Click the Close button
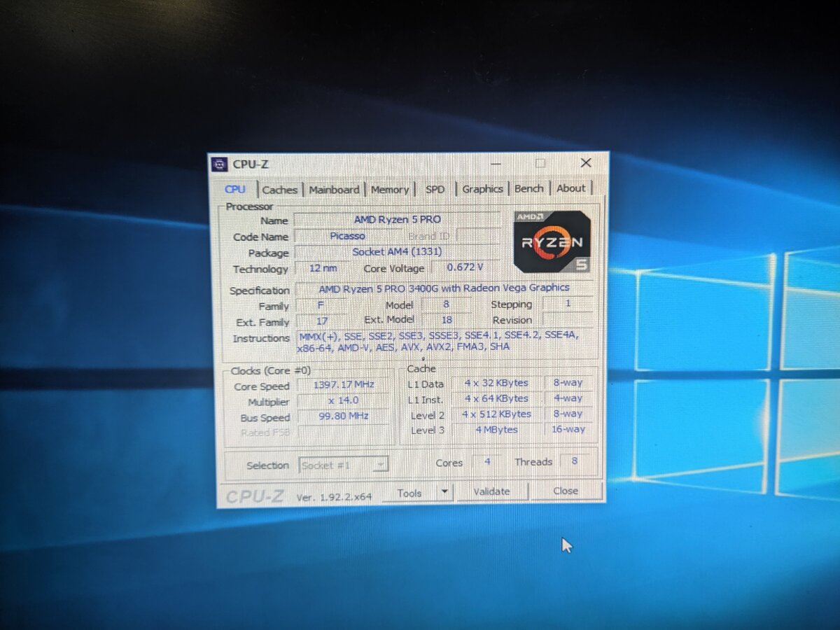Image resolution: width=840 pixels, height=630 pixels. tap(566, 491)
